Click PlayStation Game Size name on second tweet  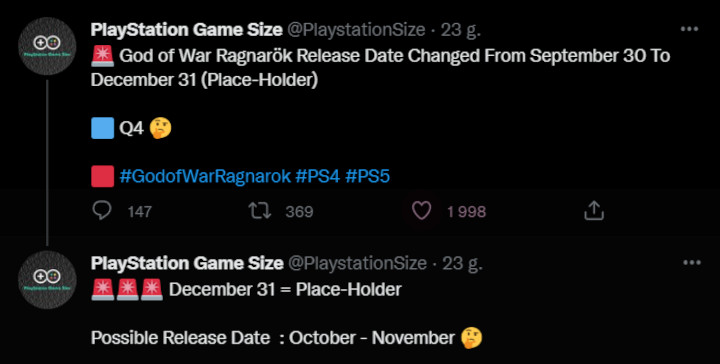(187, 263)
